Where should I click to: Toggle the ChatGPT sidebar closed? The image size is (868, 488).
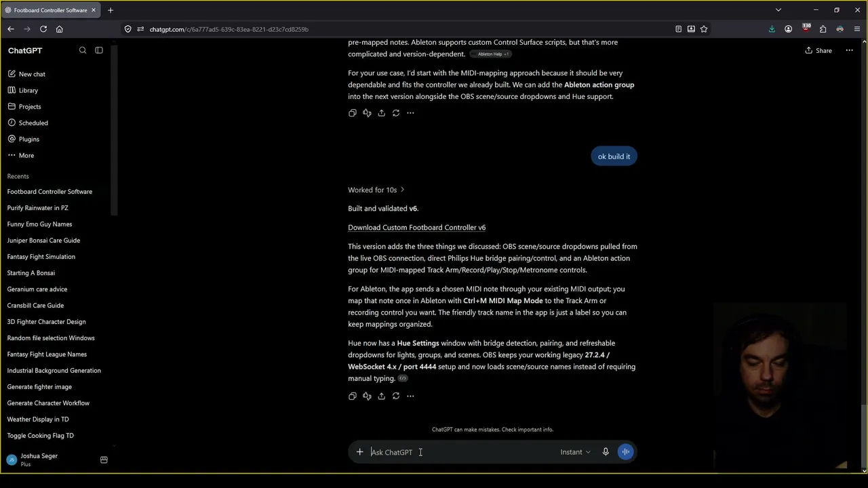coord(99,50)
